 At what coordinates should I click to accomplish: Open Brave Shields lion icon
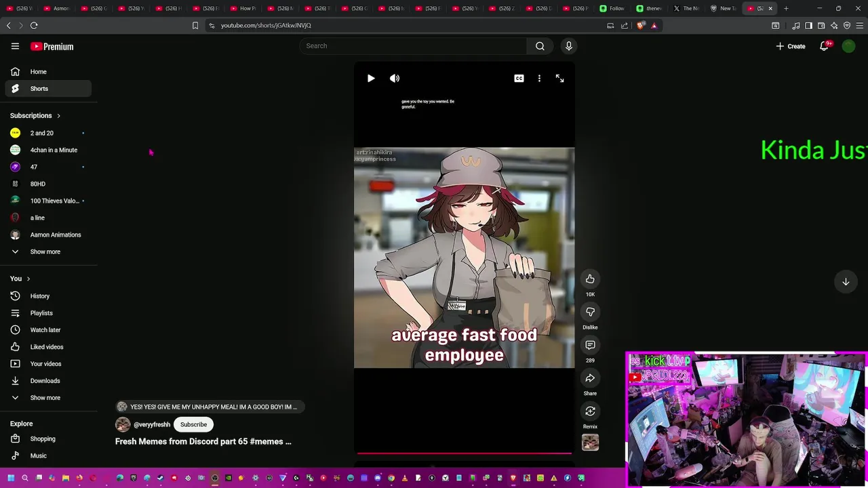(641, 25)
